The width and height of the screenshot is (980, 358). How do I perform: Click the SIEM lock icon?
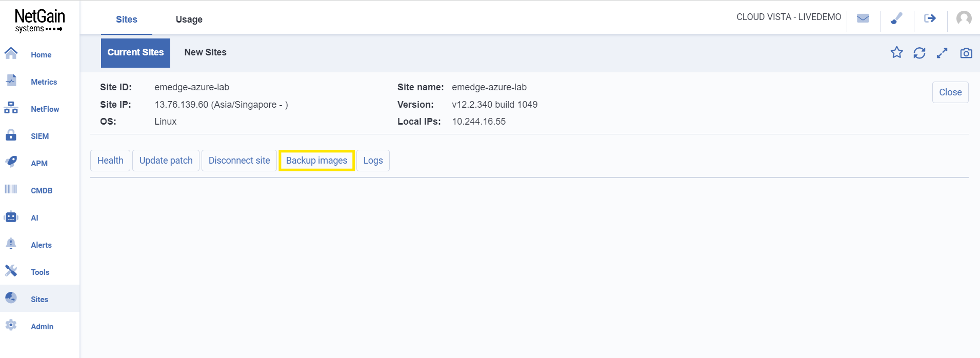11,135
